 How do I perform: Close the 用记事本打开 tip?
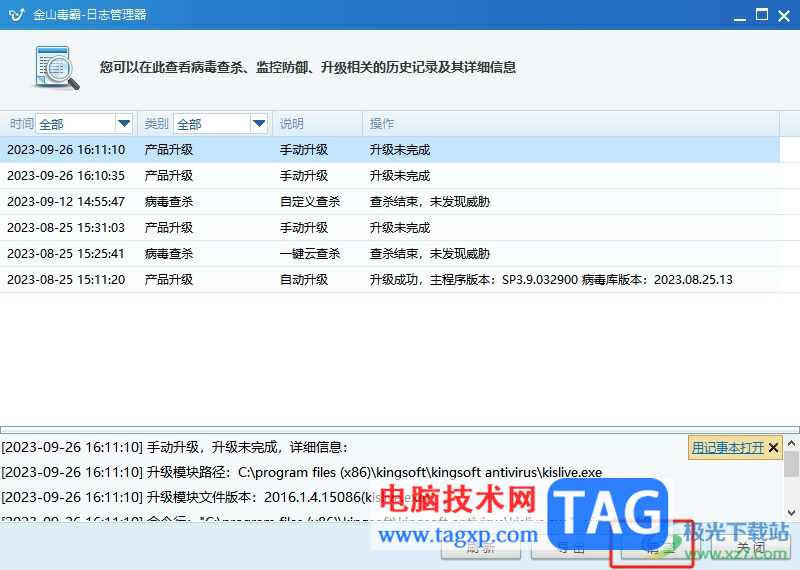tap(773, 448)
